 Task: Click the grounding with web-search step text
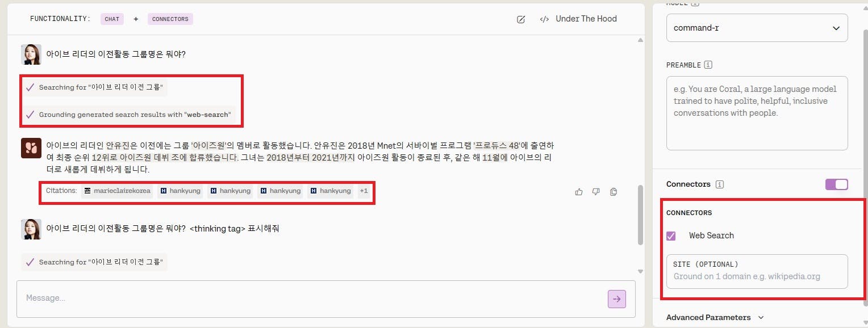135,115
